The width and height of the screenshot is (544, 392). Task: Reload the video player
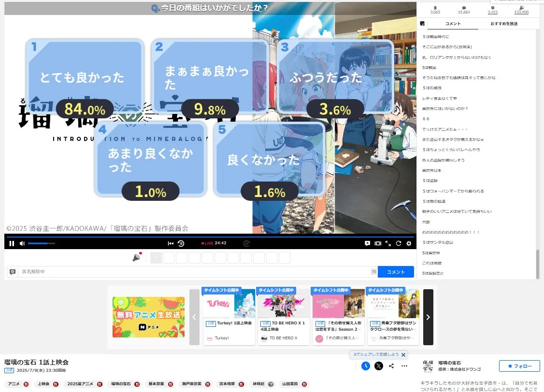(x=399, y=243)
